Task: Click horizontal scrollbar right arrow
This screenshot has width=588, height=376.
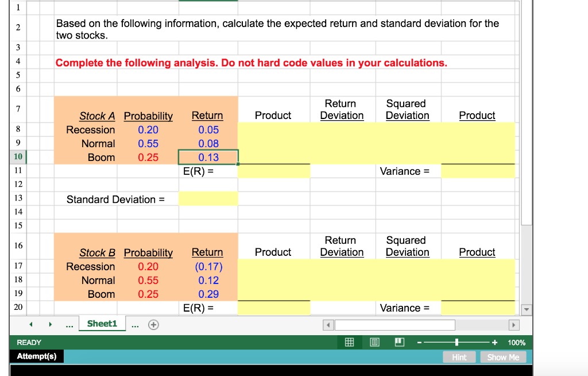Action: [x=513, y=325]
